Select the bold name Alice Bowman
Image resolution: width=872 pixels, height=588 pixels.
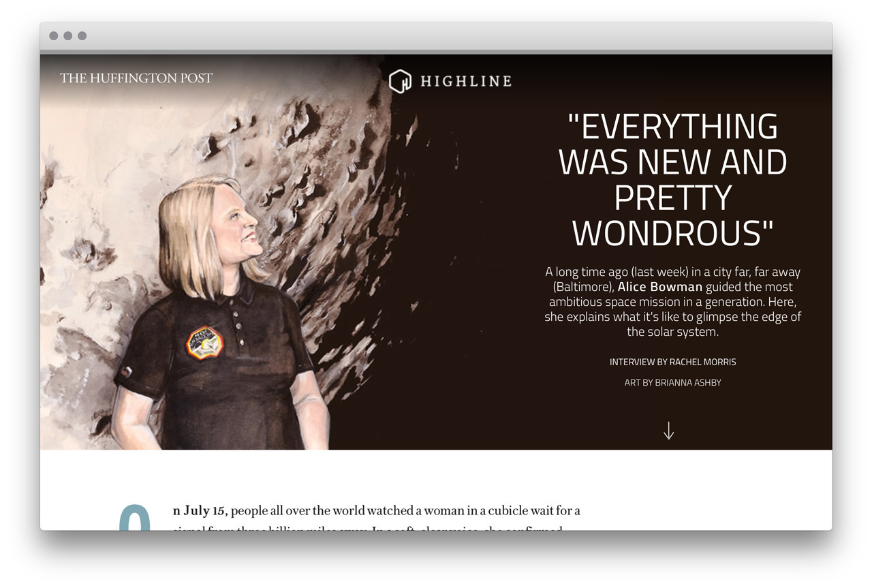(x=659, y=287)
